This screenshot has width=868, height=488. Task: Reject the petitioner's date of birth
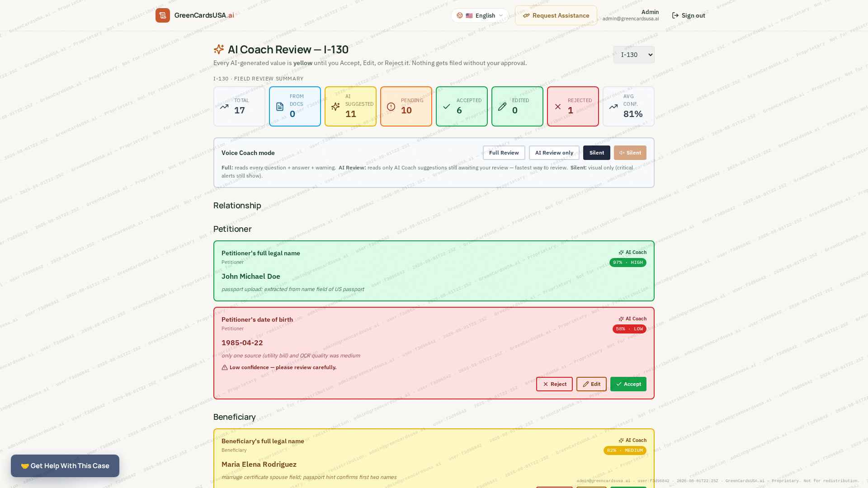click(x=554, y=384)
